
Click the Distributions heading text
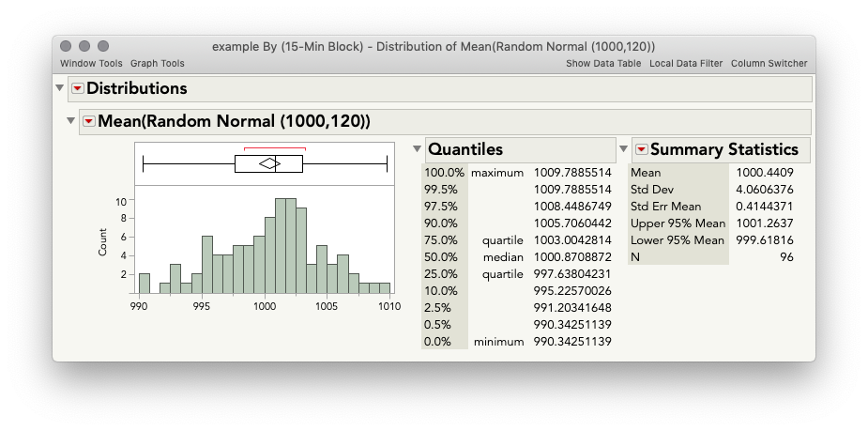tap(137, 88)
